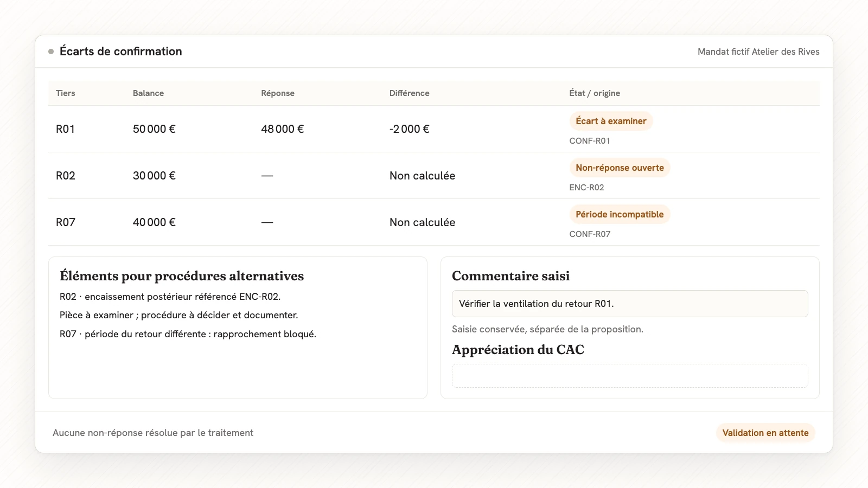Click the ENC-R02 origin reference in table

(x=586, y=188)
